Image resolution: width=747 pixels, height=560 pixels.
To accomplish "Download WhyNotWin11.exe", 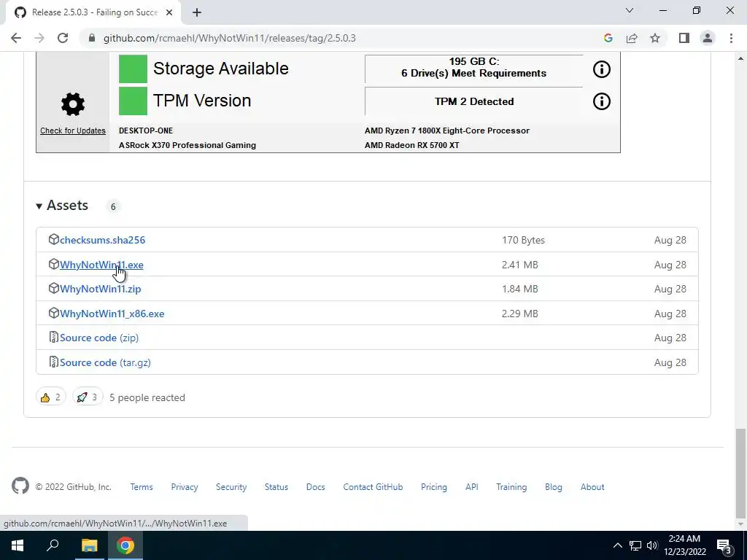I will (x=101, y=265).
